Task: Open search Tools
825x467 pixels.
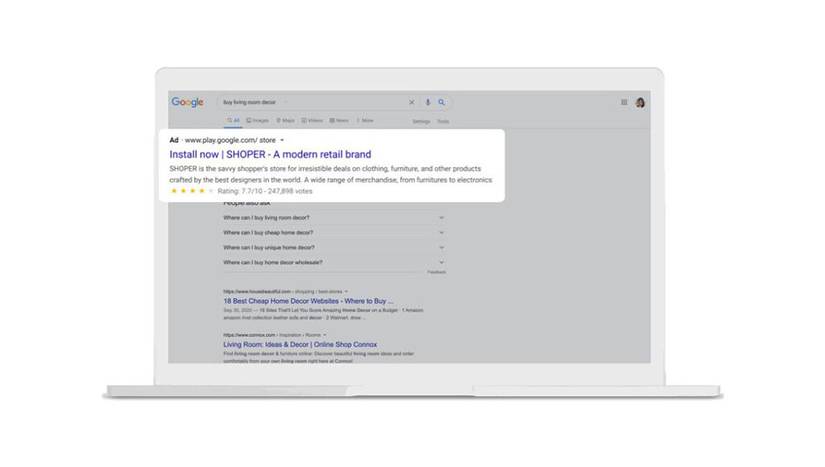Action: pos(443,121)
